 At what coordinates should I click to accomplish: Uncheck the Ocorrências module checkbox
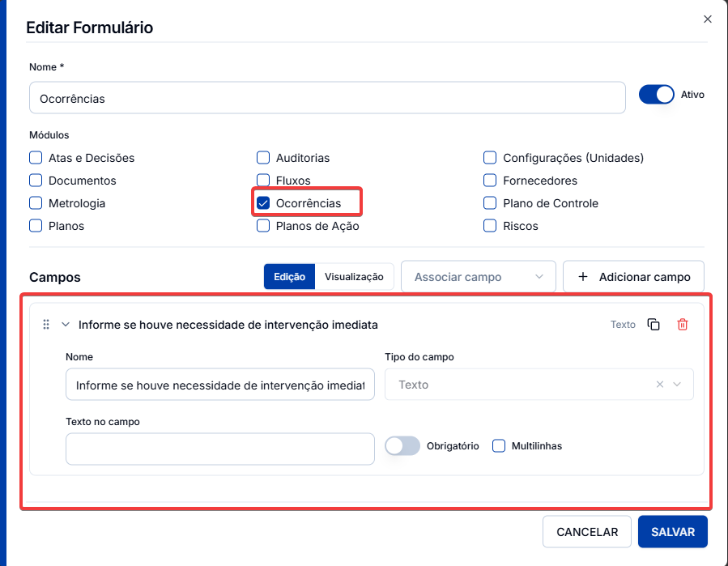(263, 203)
